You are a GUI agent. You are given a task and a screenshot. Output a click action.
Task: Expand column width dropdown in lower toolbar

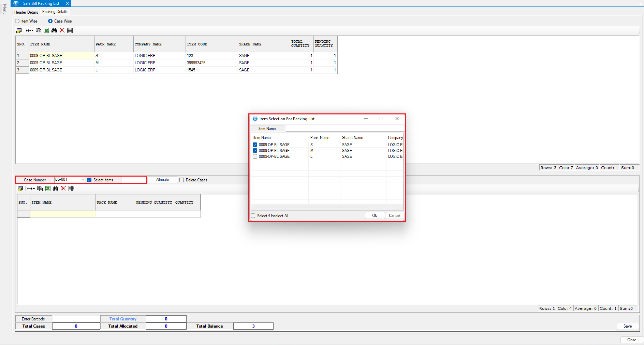[x=31, y=189]
